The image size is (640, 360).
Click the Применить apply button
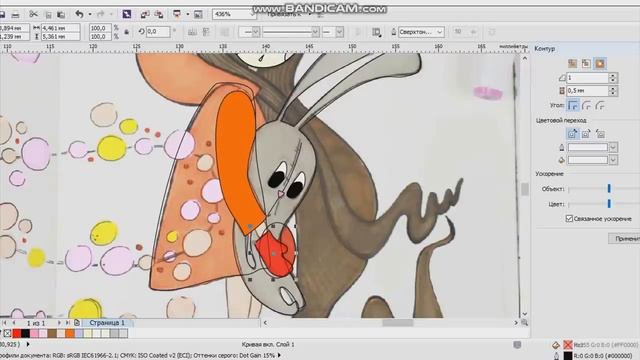[x=624, y=238]
